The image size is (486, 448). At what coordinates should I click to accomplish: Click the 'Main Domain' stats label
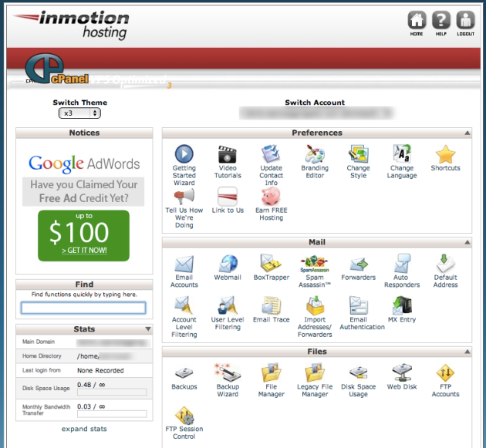39,342
